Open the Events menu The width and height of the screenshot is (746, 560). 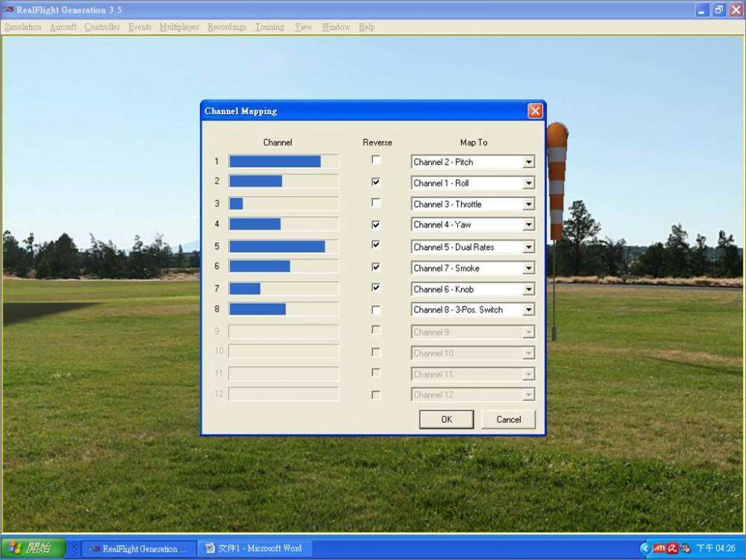click(140, 27)
